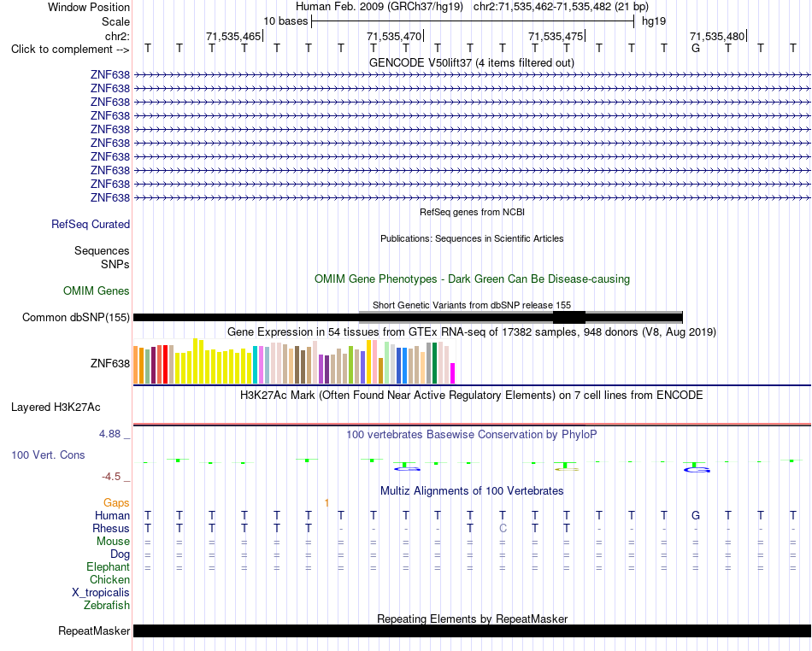This screenshot has height=651, width=812.
Task: Click 'Multiz Alignments of 100 Vertebrates' title
Action: 472,490
